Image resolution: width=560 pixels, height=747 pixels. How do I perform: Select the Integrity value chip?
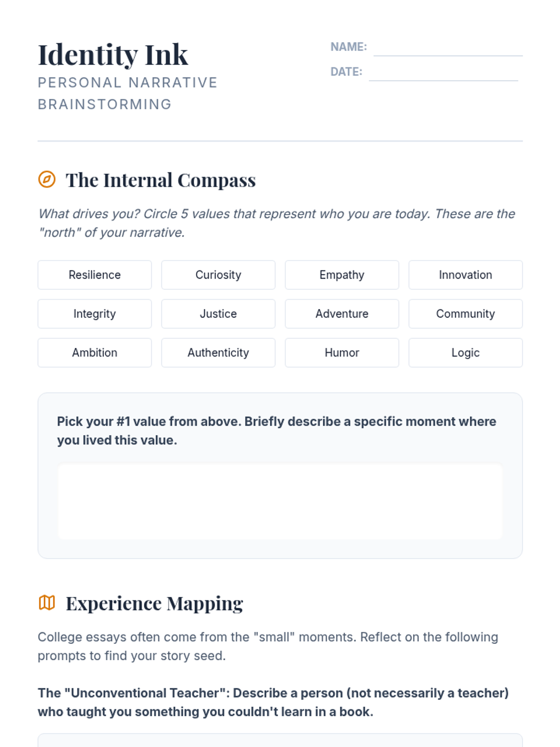tap(95, 314)
